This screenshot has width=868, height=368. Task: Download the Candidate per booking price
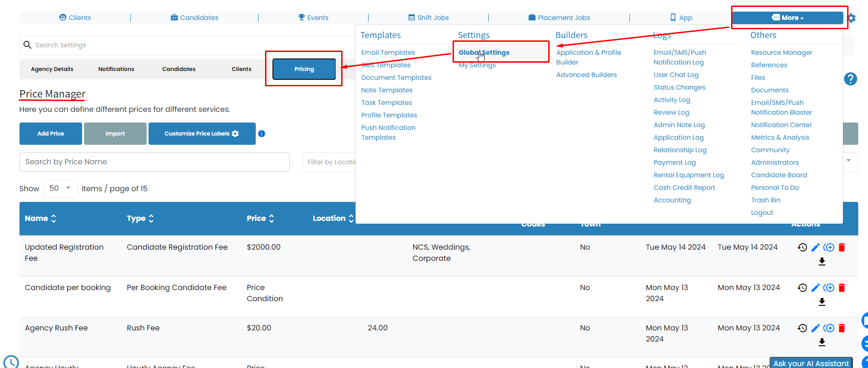(x=822, y=302)
